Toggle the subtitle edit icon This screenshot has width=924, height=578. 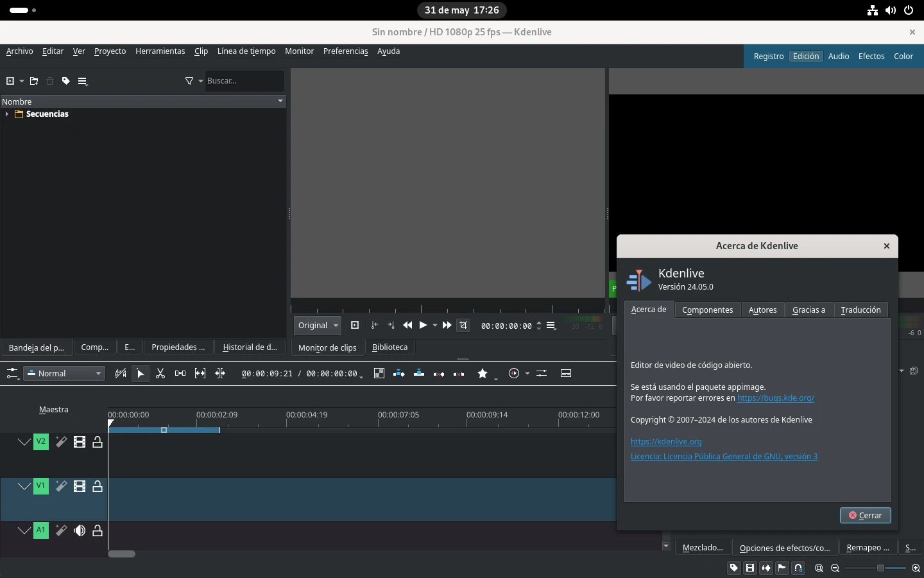pyautogui.click(x=566, y=373)
